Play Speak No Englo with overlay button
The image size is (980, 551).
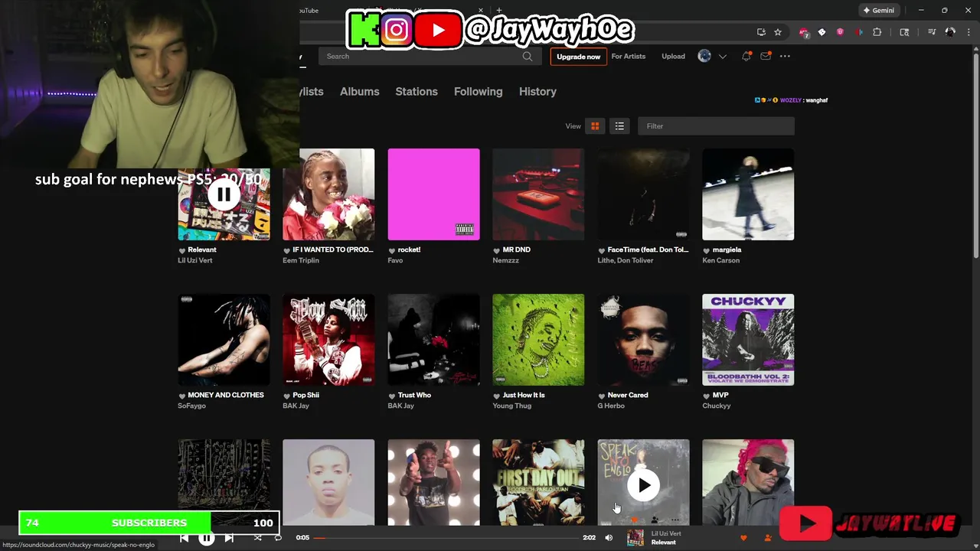pos(643,485)
